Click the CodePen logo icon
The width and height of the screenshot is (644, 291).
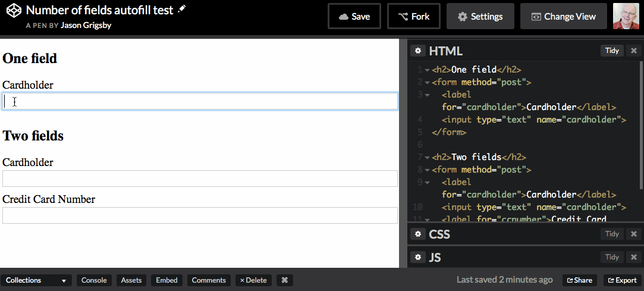14,11
